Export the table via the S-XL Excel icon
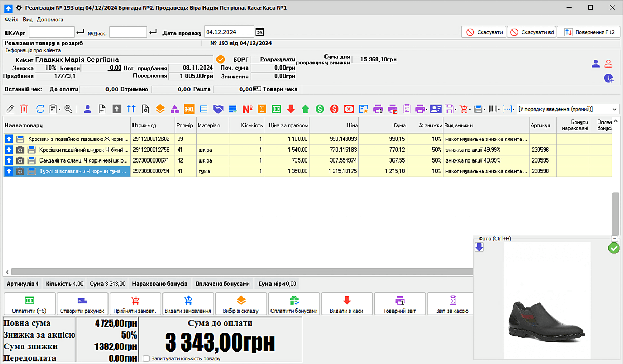The image size is (623, 364). click(x=188, y=109)
